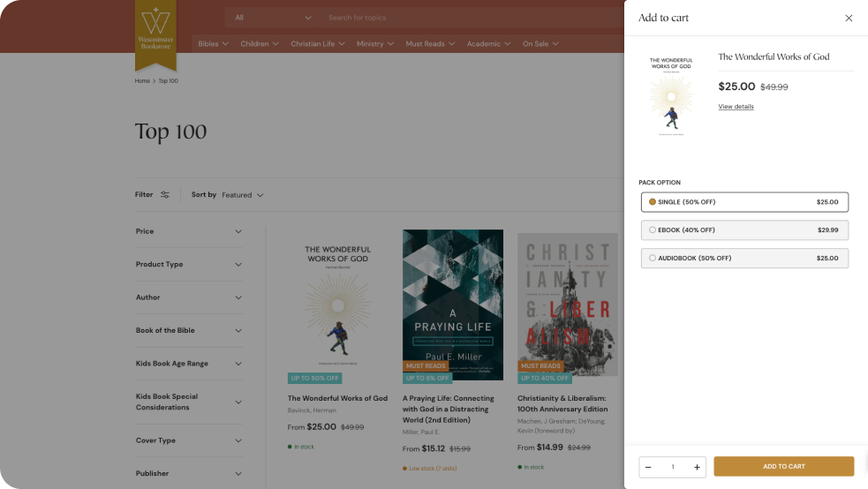Click the $49.99 strikethrough price in cart panel
The width and height of the screenshot is (868, 489).
pyautogui.click(x=774, y=87)
